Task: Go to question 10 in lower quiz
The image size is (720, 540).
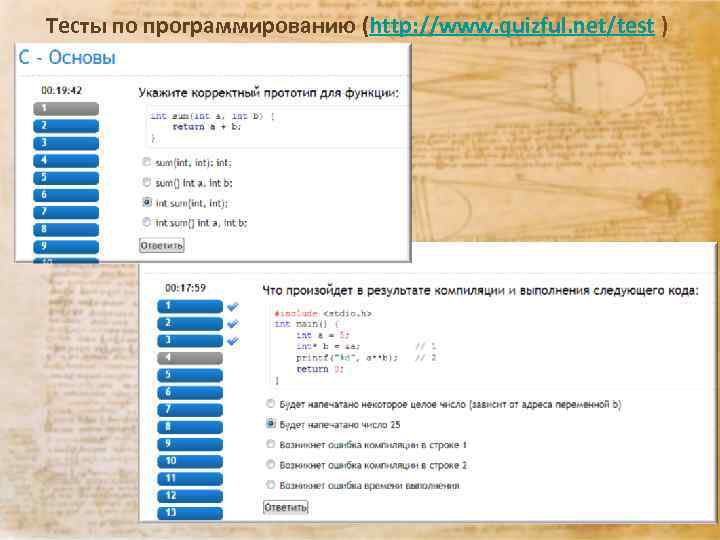Action: coord(190,461)
